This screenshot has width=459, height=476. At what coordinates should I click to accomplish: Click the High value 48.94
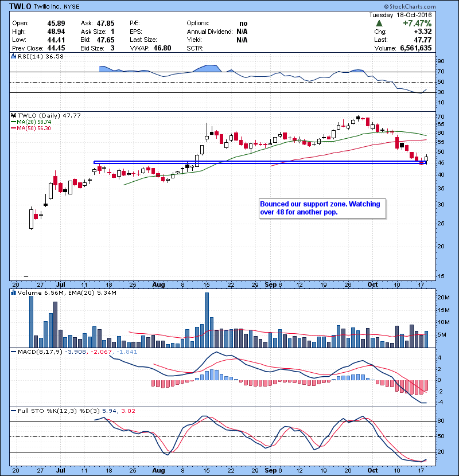[x=56, y=32]
